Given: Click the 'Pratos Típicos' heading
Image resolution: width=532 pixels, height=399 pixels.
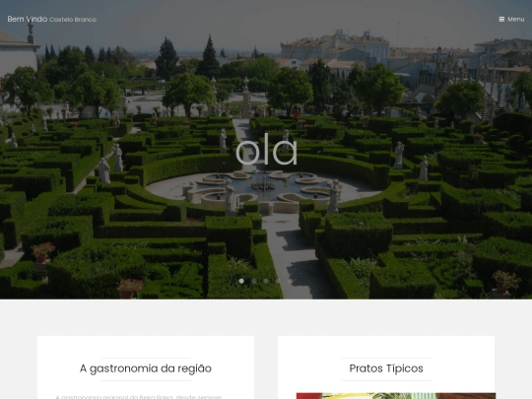Looking at the screenshot, I should [386, 368].
